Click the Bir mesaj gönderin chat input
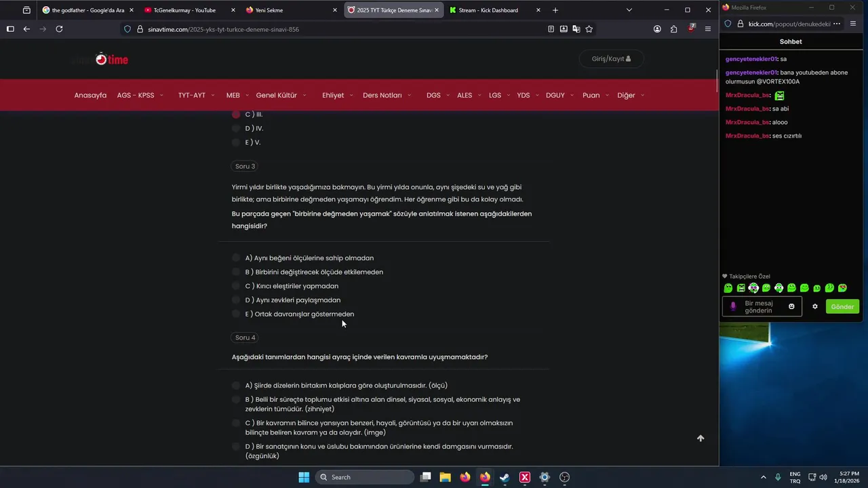 pyautogui.click(x=762, y=306)
